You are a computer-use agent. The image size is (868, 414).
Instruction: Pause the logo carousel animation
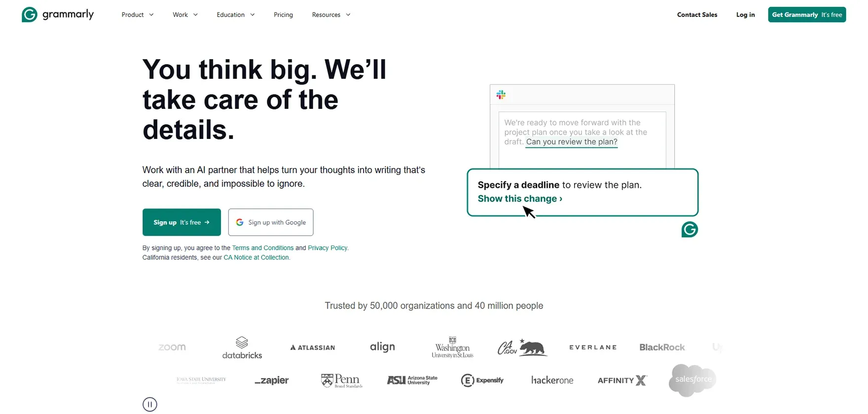pyautogui.click(x=150, y=405)
